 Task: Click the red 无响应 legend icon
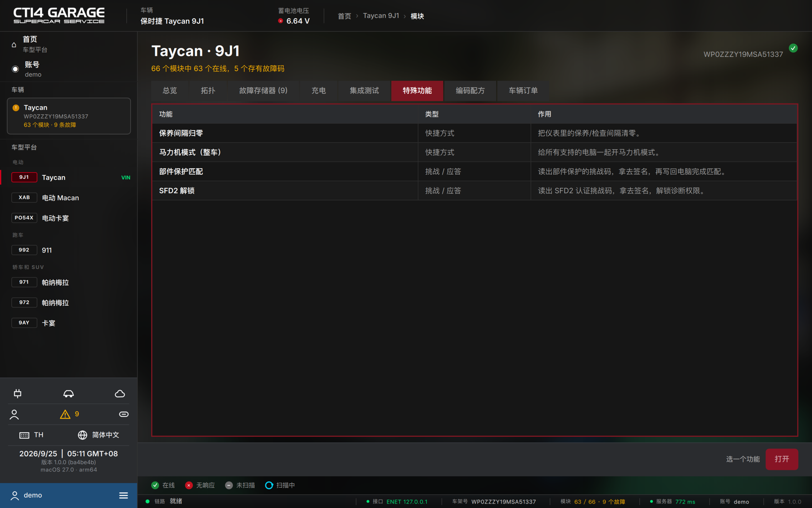(189, 485)
